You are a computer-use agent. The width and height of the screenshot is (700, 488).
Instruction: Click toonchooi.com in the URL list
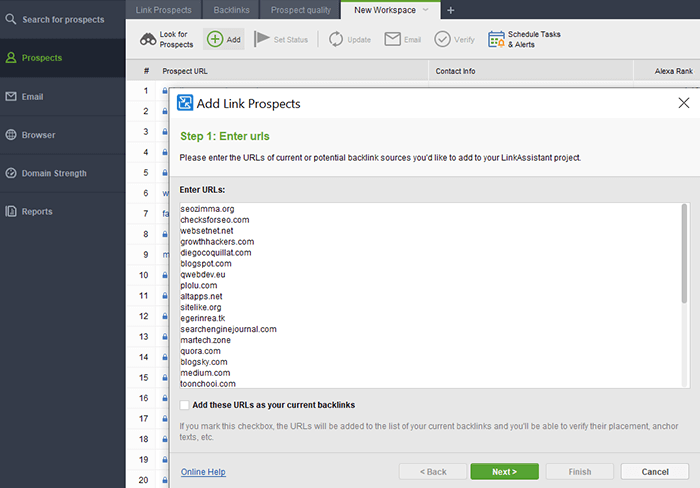(x=208, y=384)
